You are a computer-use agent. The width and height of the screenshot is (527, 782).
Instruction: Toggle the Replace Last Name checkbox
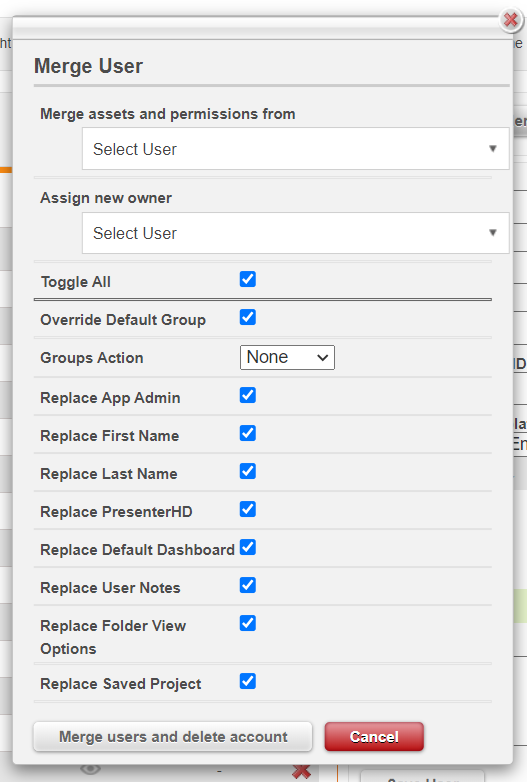click(x=248, y=471)
